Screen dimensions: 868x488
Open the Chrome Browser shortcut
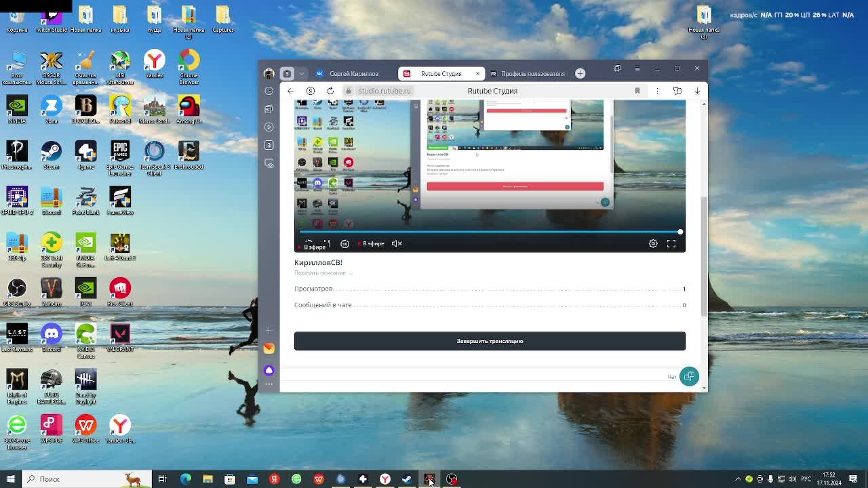point(189,67)
